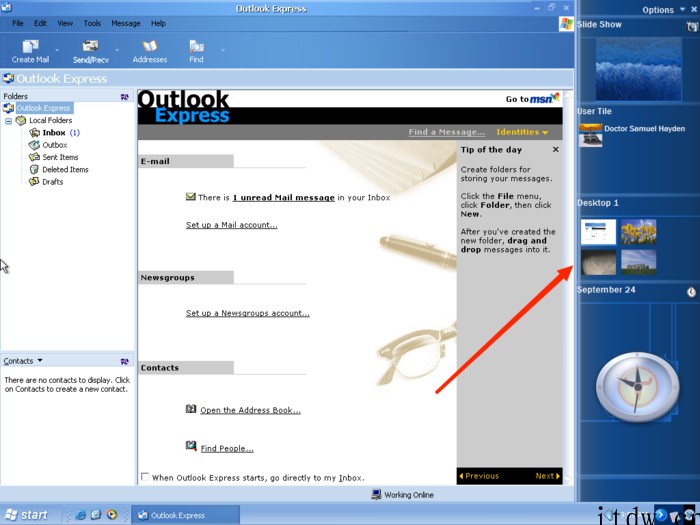Collapse the Local Folders tree node
The image size is (700, 525).
coord(9,120)
